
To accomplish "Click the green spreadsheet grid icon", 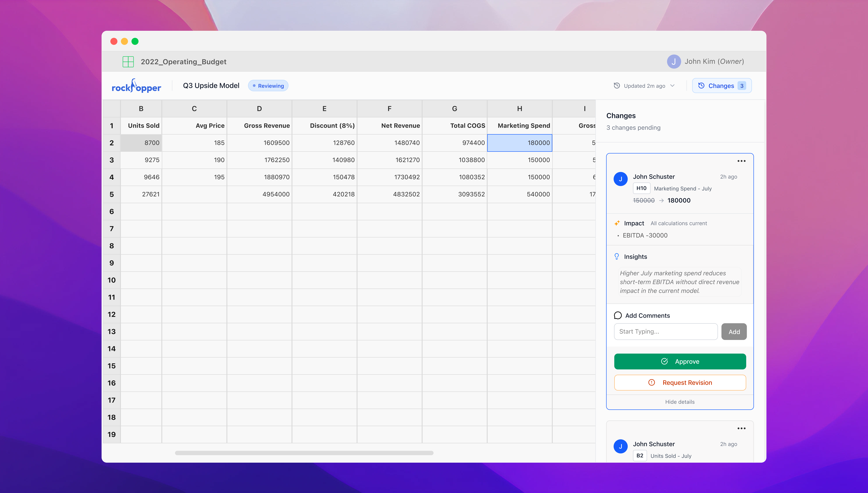I will [x=128, y=62].
